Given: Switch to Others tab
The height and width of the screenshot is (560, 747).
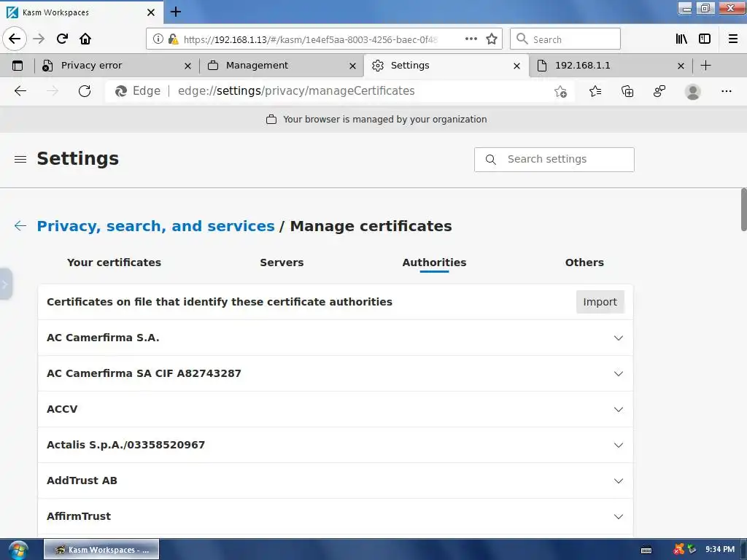Looking at the screenshot, I should point(584,262).
